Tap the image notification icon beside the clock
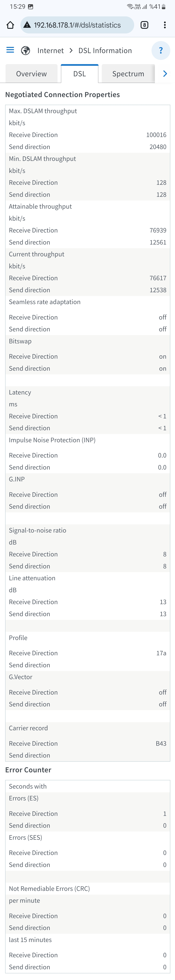The height and width of the screenshot is (980, 175). point(31,6)
